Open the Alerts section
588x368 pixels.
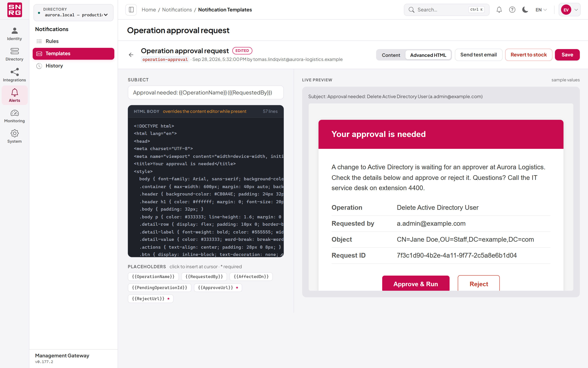coord(14,95)
